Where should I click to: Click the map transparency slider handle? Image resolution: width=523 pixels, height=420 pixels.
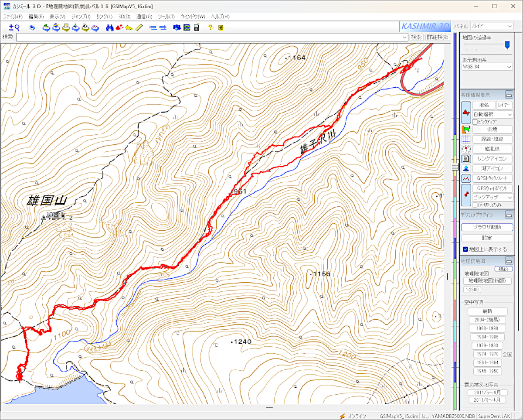(x=507, y=44)
